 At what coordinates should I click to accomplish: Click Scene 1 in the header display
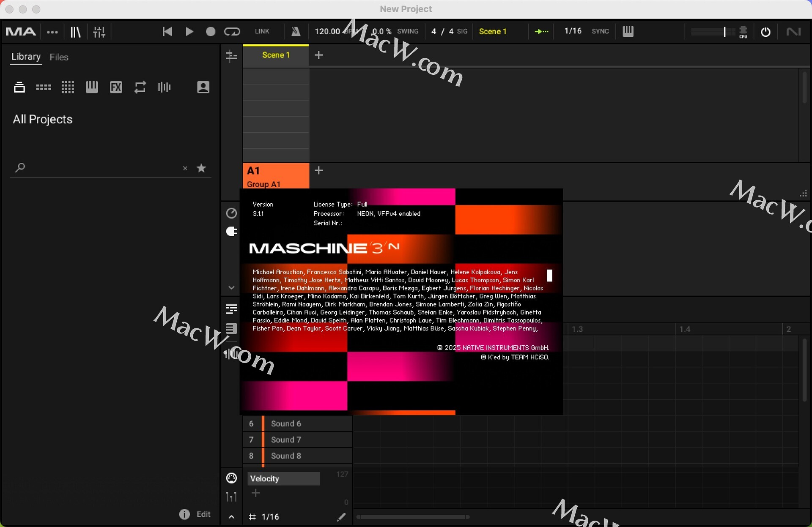coord(493,31)
